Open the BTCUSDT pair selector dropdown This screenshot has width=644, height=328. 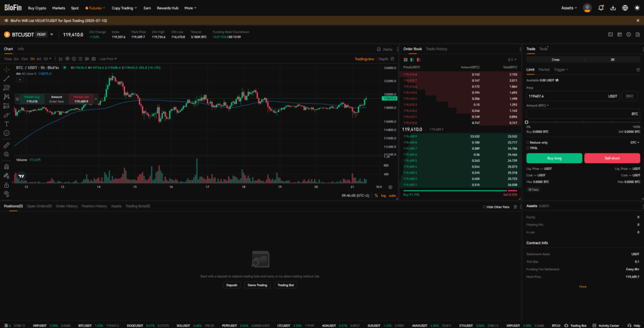coord(52,35)
